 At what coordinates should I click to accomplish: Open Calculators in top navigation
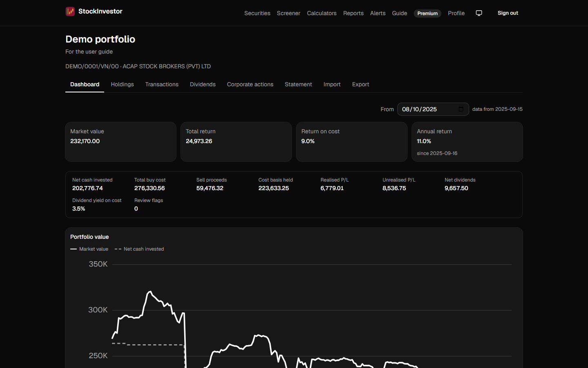322,13
